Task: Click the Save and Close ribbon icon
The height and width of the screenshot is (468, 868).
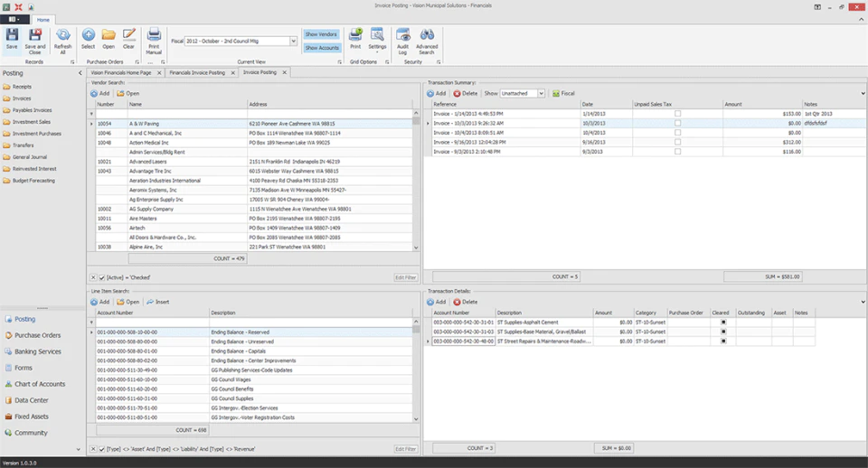Action: (x=35, y=41)
